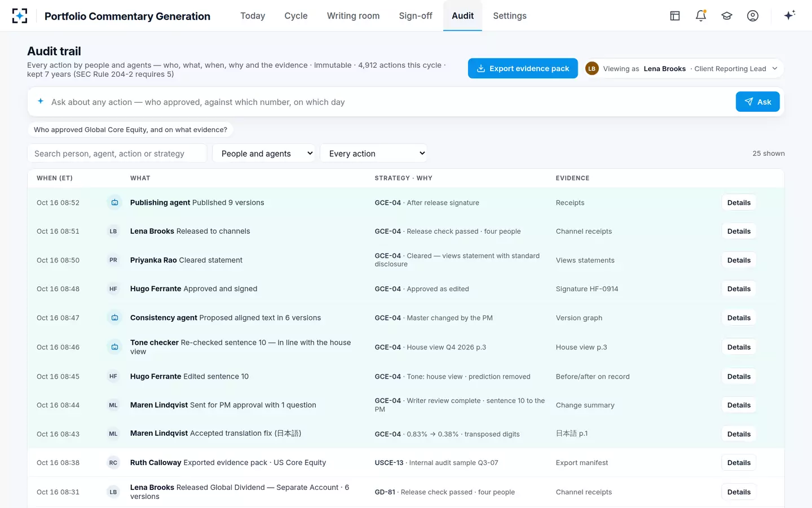Open Details for Accepted translation fix row

point(739,434)
